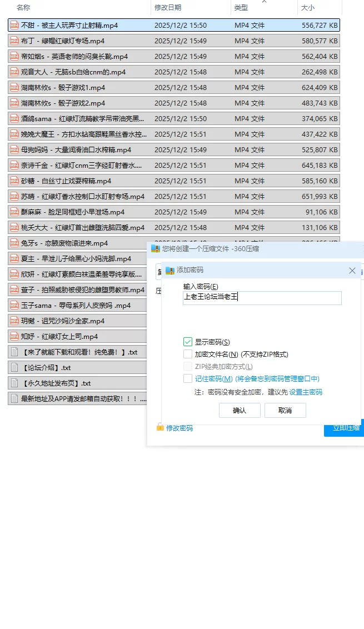Open the 设置主密码 link
This screenshot has height=629, width=364.
click(x=306, y=392)
